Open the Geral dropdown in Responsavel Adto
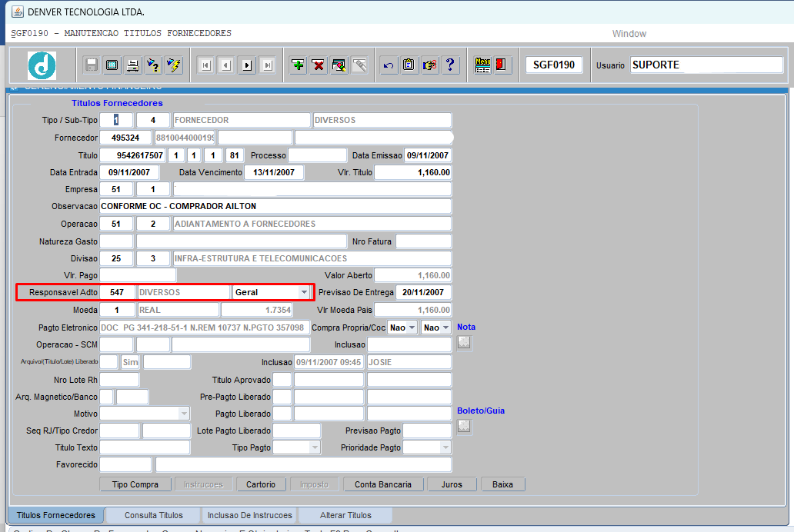 click(x=304, y=292)
